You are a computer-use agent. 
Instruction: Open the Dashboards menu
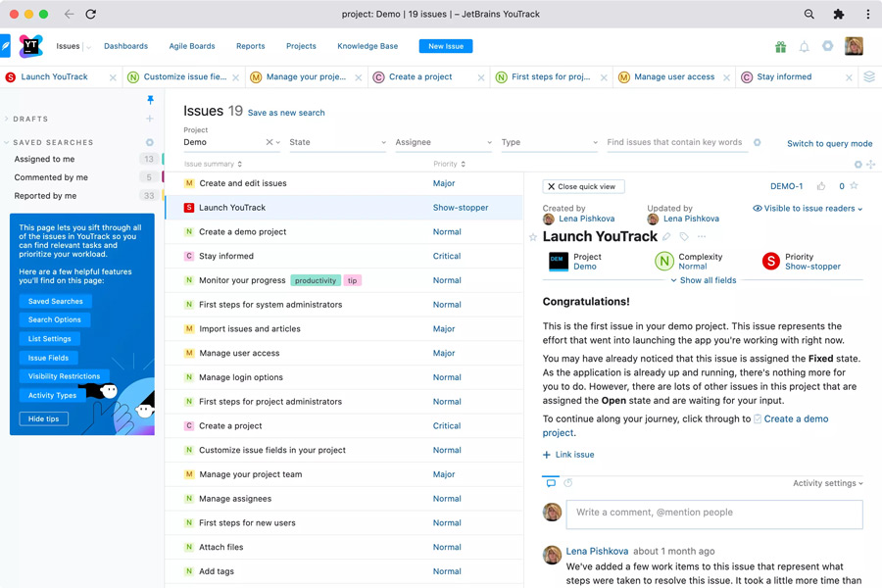126,46
